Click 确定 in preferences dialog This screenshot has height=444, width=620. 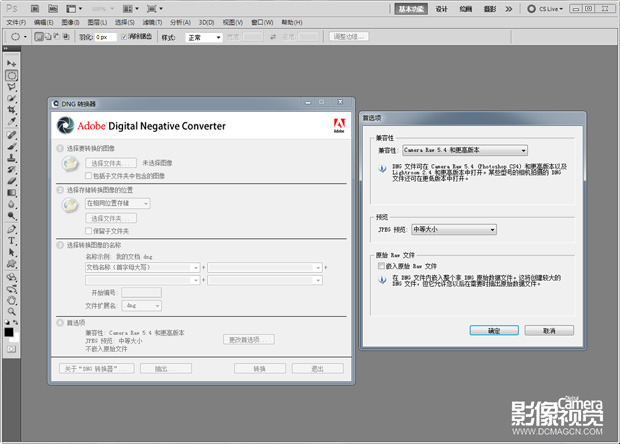click(494, 331)
